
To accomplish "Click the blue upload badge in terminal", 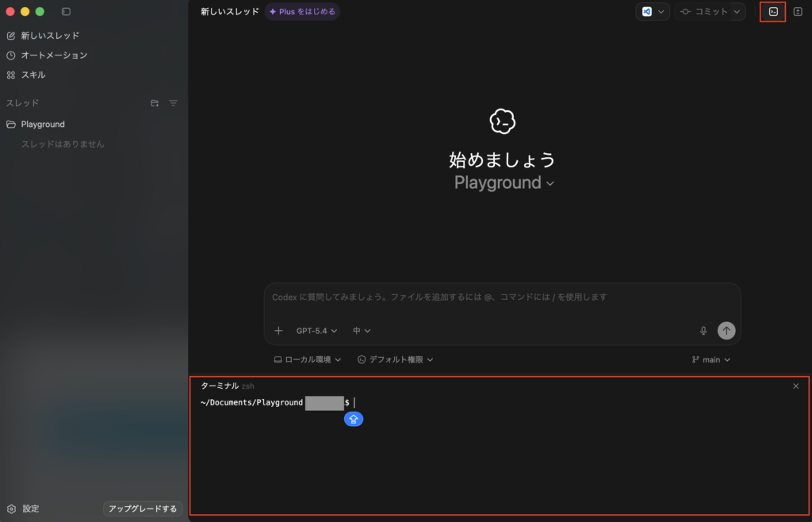I will point(354,419).
